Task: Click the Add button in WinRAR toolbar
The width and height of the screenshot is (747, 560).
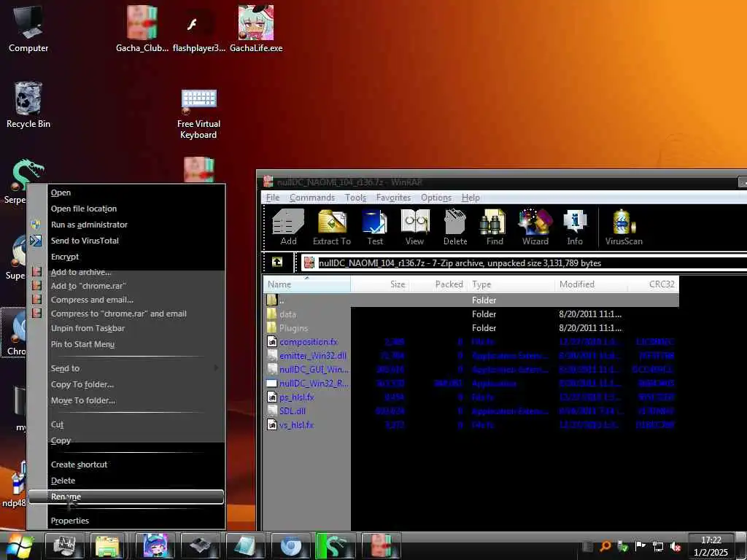Action: [288, 227]
